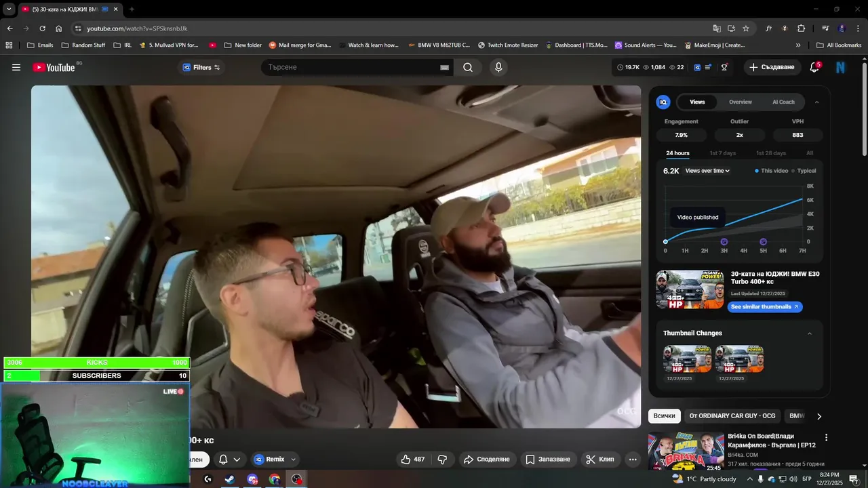Viewport: 868px width, 488px height.
Task: Click the vidIQ 19.7K stats in header
Action: pos(628,67)
